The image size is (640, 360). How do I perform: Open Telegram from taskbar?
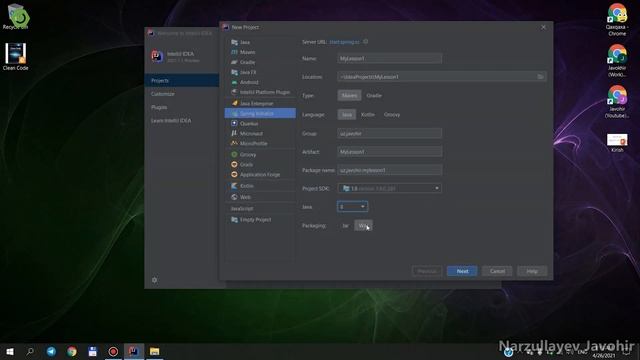[x=51, y=351]
